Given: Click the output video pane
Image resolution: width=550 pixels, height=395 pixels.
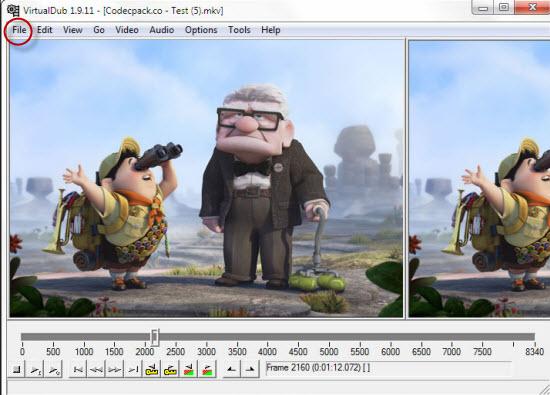Looking at the screenshot, I should coord(479,178).
